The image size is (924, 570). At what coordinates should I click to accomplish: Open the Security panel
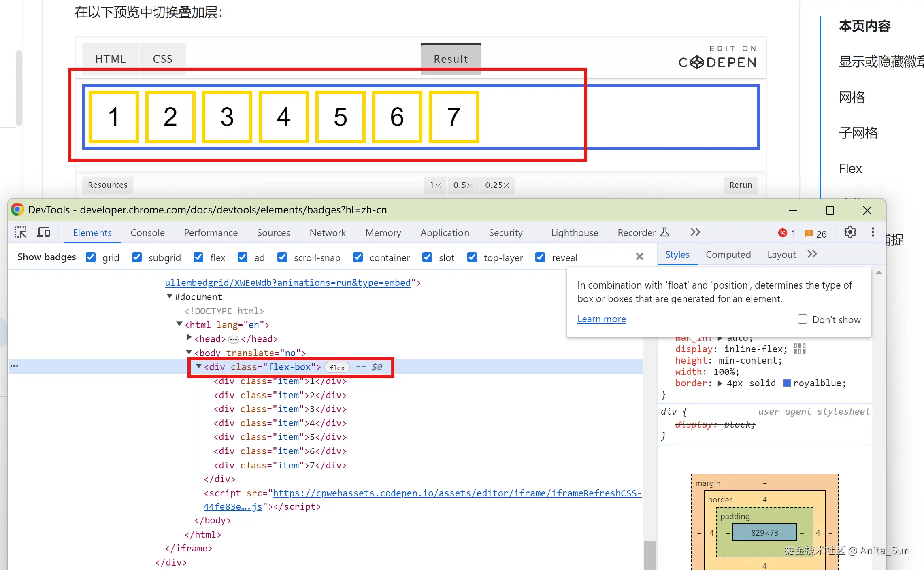tap(505, 233)
